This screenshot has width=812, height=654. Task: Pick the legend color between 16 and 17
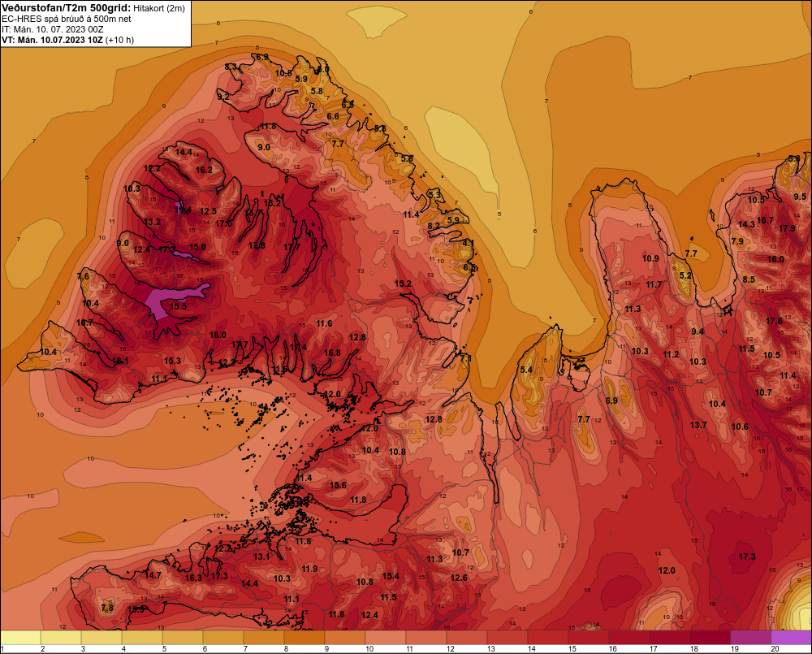pyautogui.click(x=629, y=638)
